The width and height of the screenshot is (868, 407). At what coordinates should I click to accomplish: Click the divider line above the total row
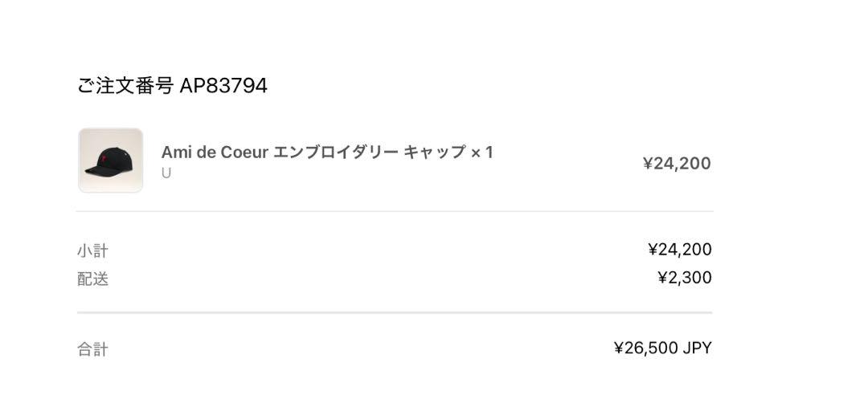point(395,313)
